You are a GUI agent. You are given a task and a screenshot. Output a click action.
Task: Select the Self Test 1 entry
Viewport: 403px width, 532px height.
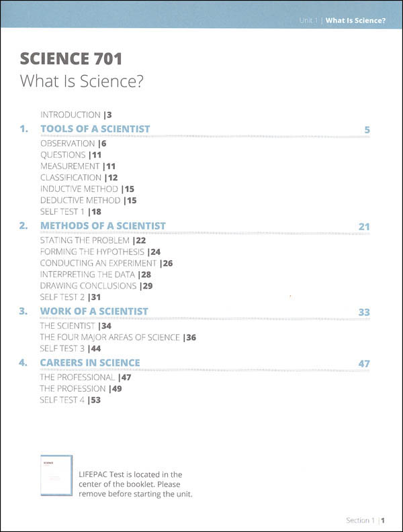click(x=71, y=212)
